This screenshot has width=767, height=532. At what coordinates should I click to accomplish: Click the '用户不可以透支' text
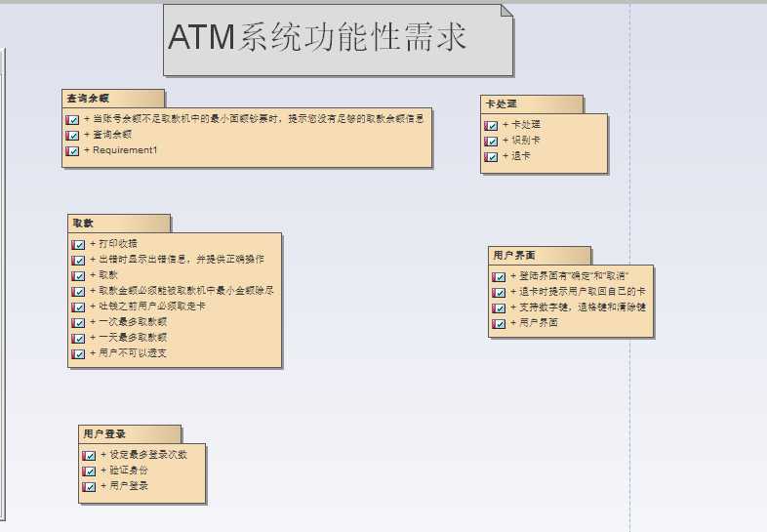pos(133,353)
